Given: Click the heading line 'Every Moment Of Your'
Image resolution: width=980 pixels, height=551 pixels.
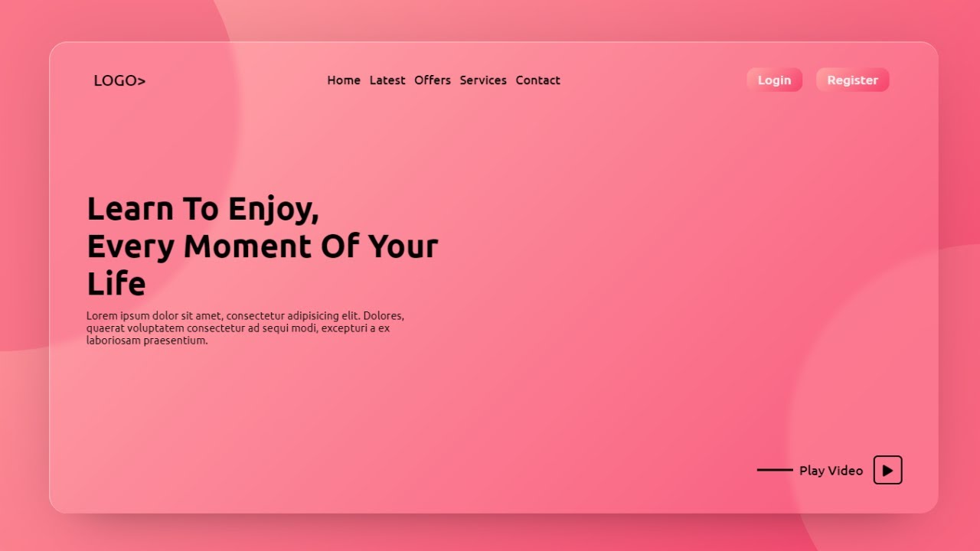Looking at the screenshot, I should point(263,246).
